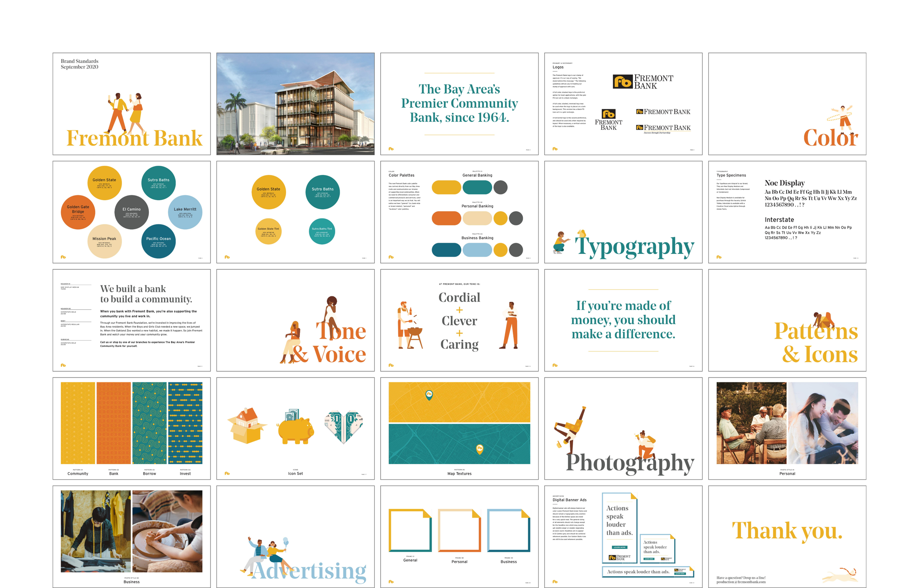
Task: Pick the Lake Merritt light blue circle
Action: click(x=185, y=212)
